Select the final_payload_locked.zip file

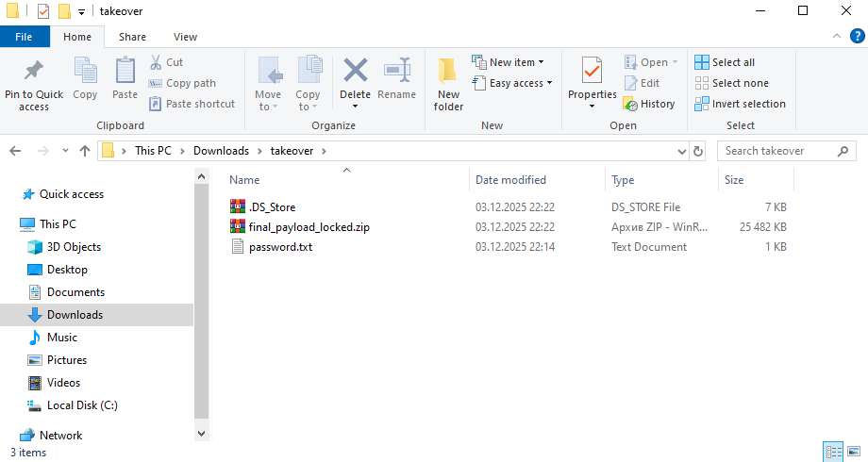coord(309,227)
